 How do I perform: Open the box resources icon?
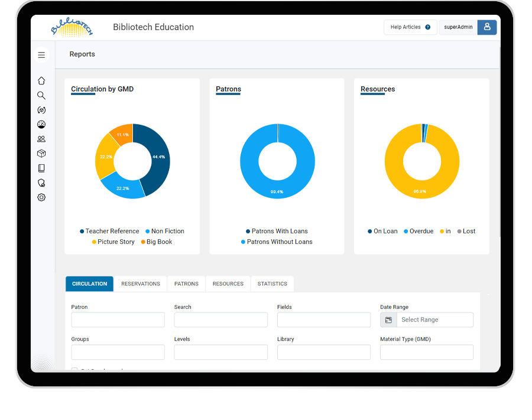(x=41, y=154)
